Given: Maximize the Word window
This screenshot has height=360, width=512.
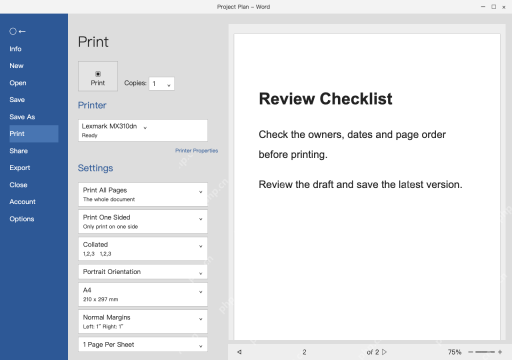Looking at the screenshot, I should [x=494, y=7].
